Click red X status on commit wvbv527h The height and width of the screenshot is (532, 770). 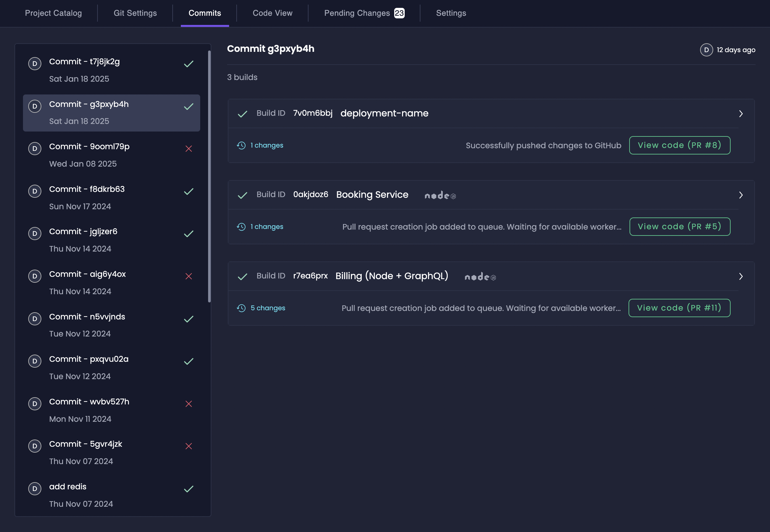pos(188,404)
